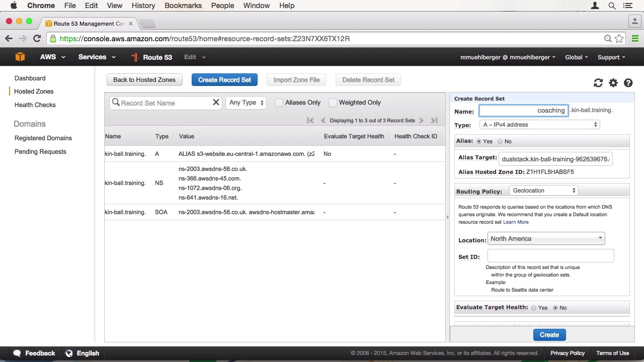
Task: Expand the Edit dropdown in navbar
Action: click(x=195, y=57)
